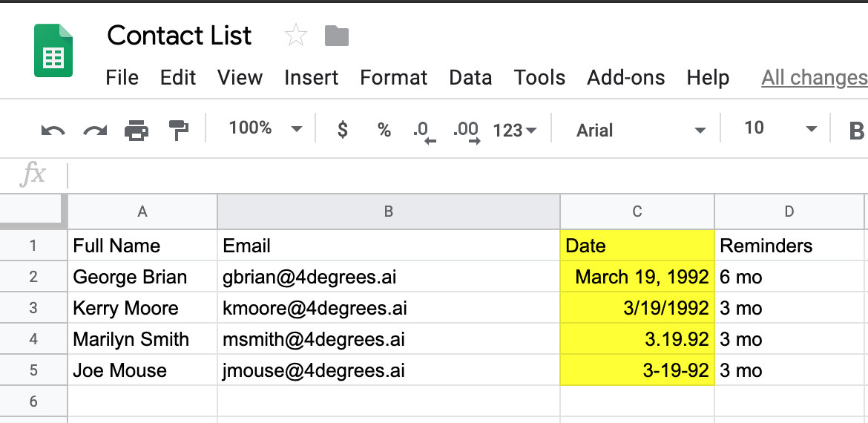Viewport: 868px width, 423px height.
Task: Open the 100% zoom dropdown
Action: tap(265, 129)
